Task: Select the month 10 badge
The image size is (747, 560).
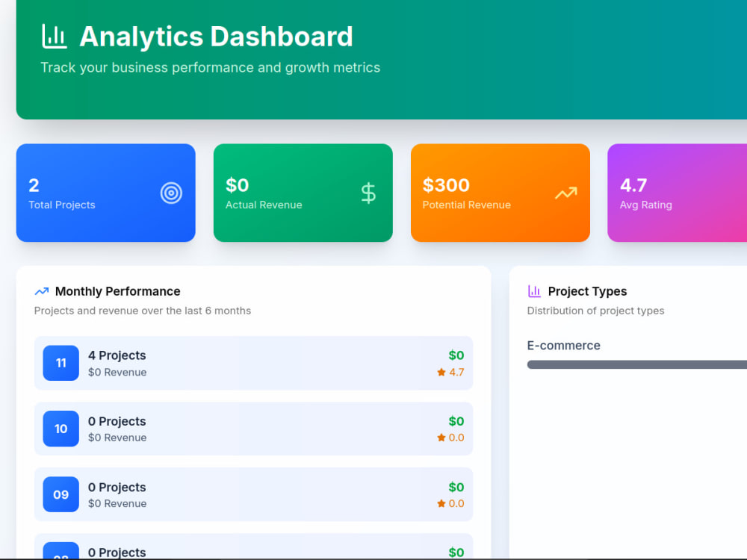Action: click(x=61, y=429)
